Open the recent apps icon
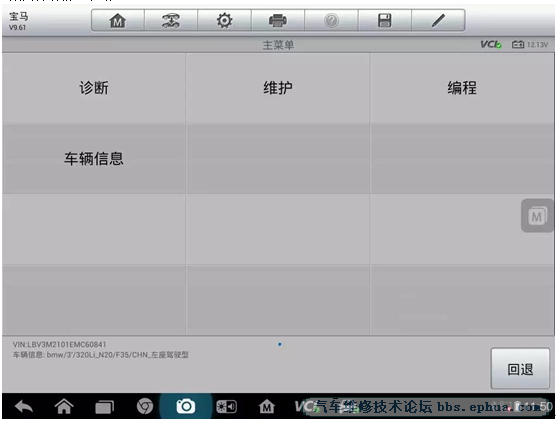The width and height of the screenshot is (556, 422). click(105, 407)
